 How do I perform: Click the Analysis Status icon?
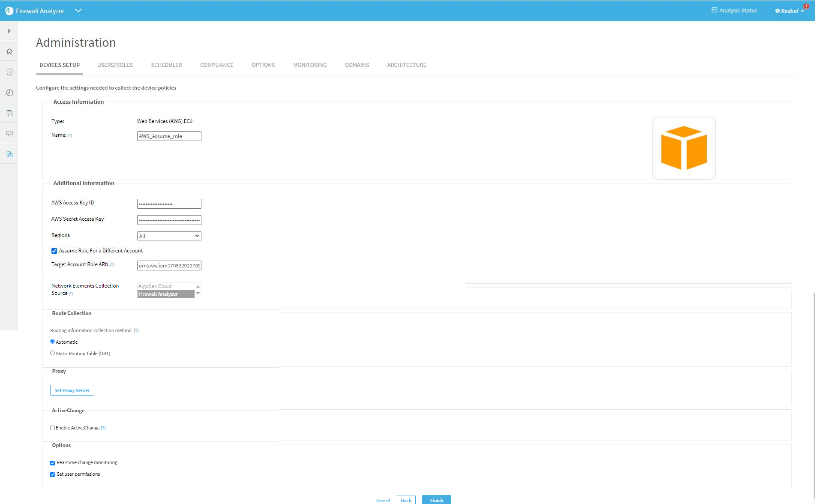tap(714, 10)
